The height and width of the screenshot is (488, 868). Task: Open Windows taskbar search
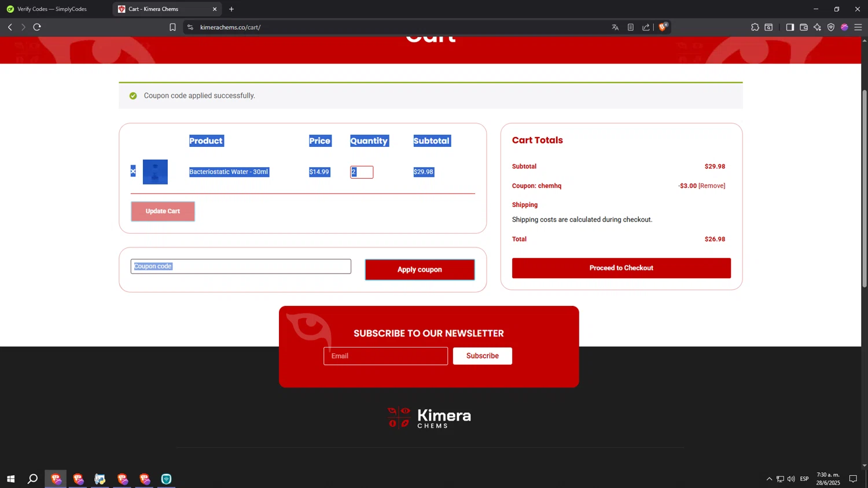pyautogui.click(x=33, y=479)
